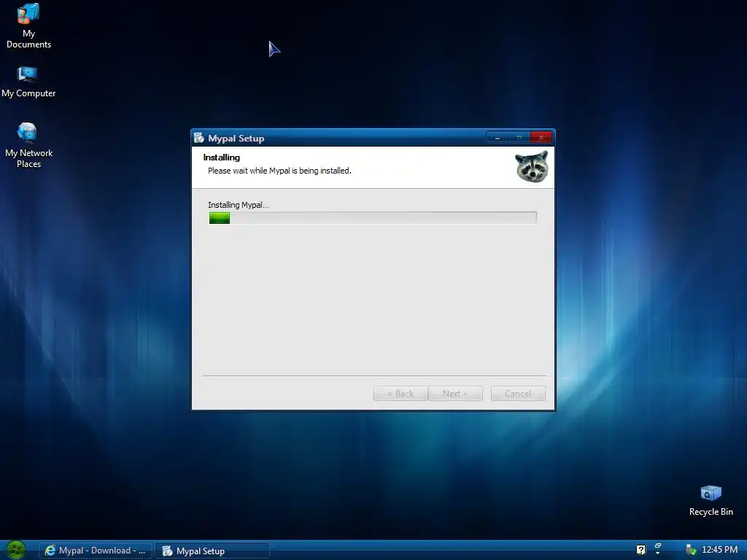Click the disabled maximize button of Mypal Setup
The width and height of the screenshot is (747, 560).
(519, 138)
